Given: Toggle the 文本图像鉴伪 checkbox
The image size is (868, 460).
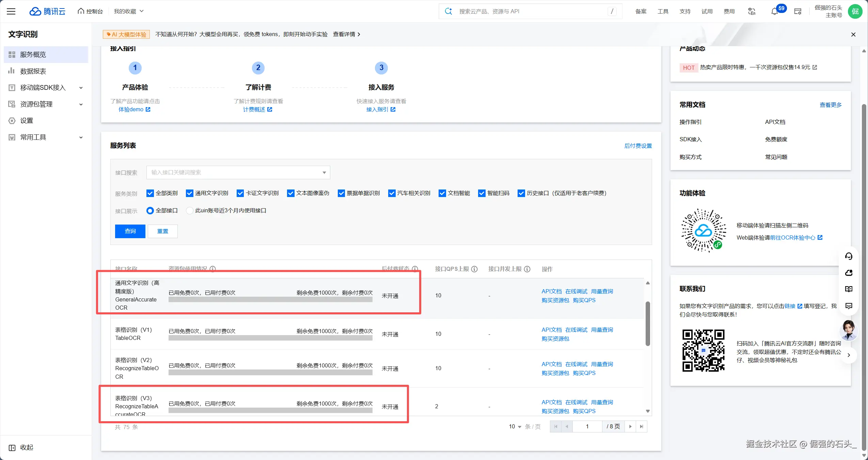Looking at the screenshot, I should click(x=290, y=193).
